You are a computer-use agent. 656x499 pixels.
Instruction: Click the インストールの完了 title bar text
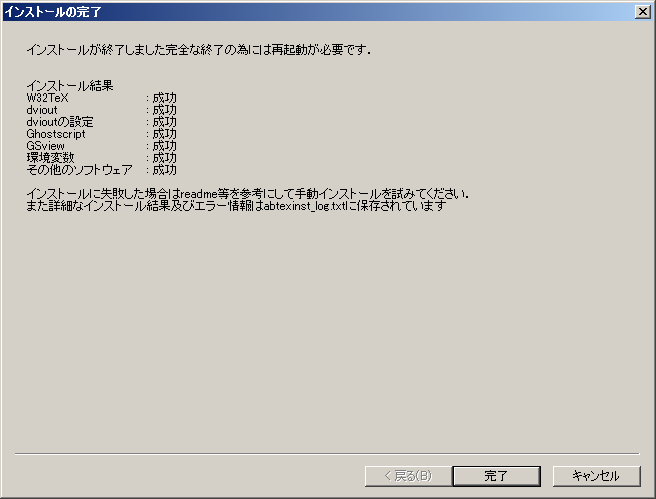53,12
